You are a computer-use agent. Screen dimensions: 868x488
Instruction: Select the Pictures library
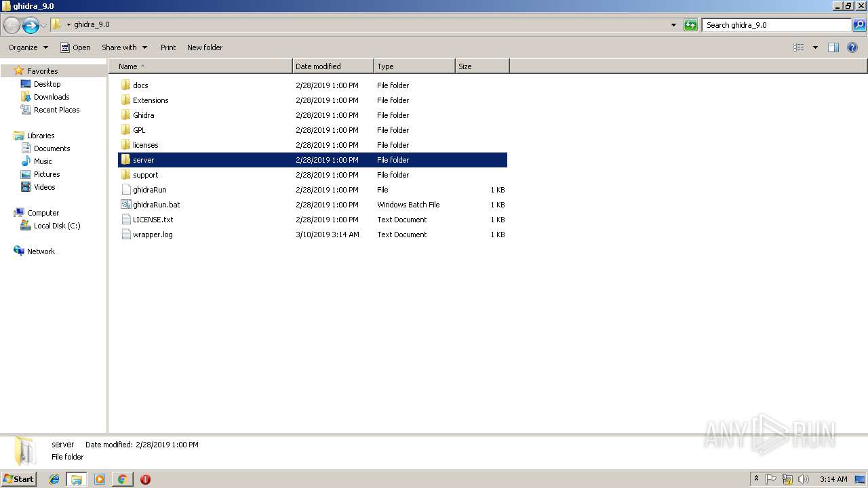47,174
